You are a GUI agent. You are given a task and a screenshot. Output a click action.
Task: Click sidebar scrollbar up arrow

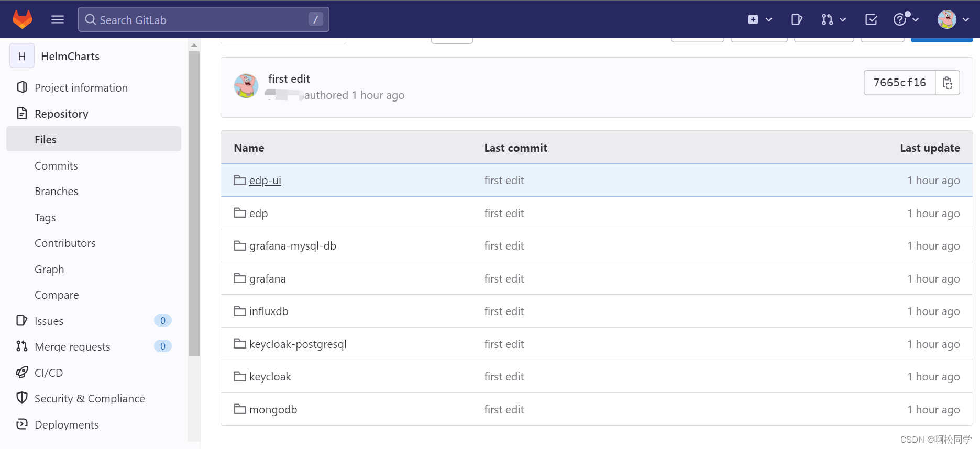click(194, 45)
